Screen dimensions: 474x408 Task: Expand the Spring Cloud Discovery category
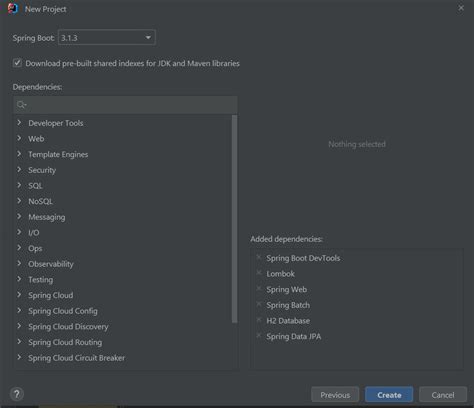click(x=19, y=326)
